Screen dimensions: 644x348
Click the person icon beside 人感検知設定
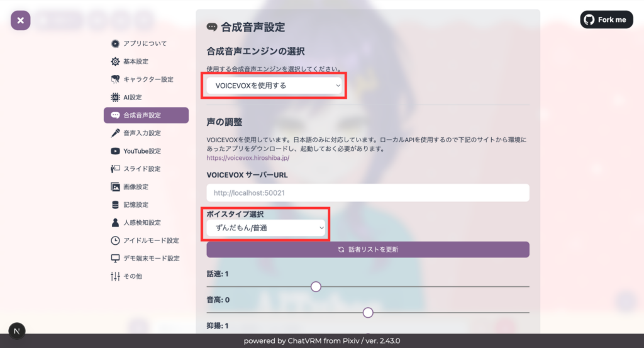(115, 223)
